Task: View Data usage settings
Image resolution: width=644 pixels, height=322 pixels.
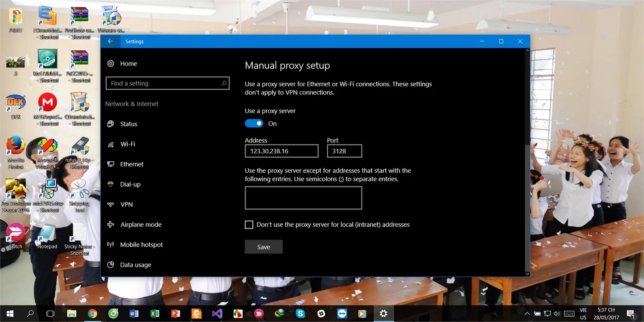Action: pyautogui.click(x=136, y=265)
